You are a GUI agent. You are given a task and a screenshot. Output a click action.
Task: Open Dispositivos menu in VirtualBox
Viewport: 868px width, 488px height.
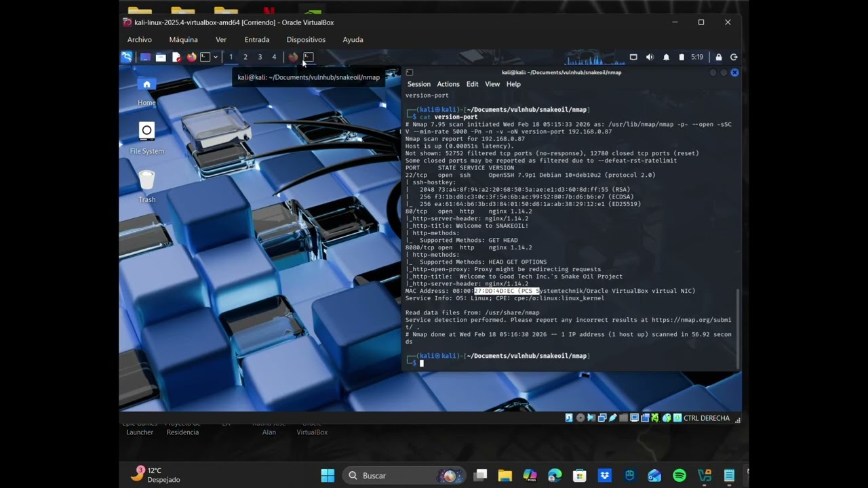(306, 40)
